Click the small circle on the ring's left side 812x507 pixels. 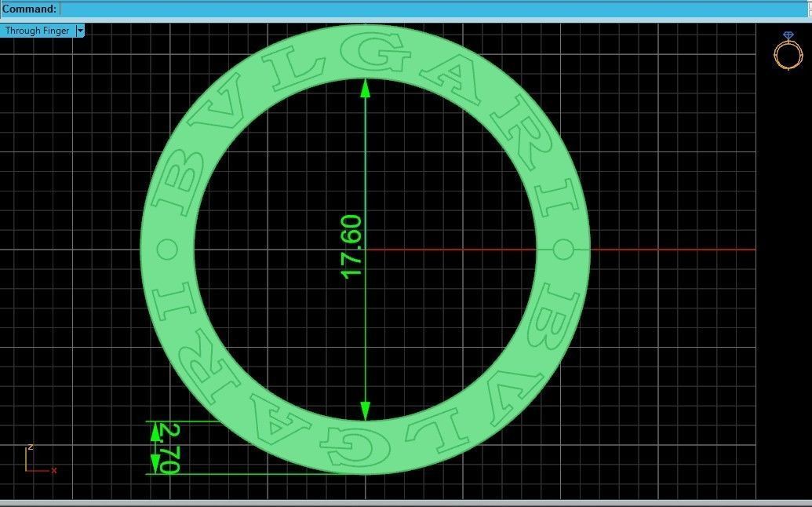pos(167,249)
